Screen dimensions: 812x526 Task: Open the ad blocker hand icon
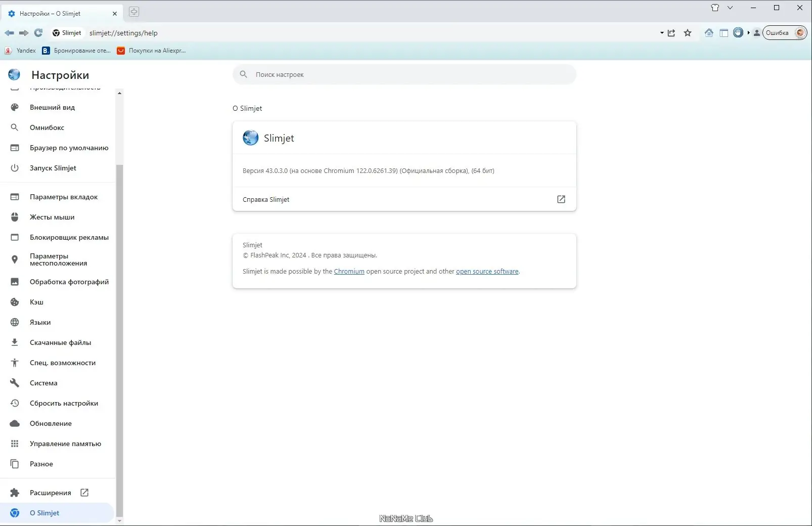(738, 33)
